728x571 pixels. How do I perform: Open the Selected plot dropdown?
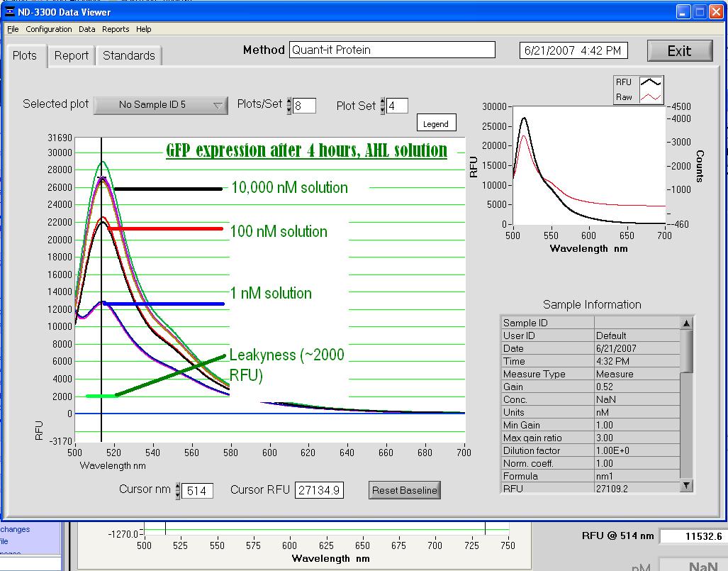pos(161,105)
